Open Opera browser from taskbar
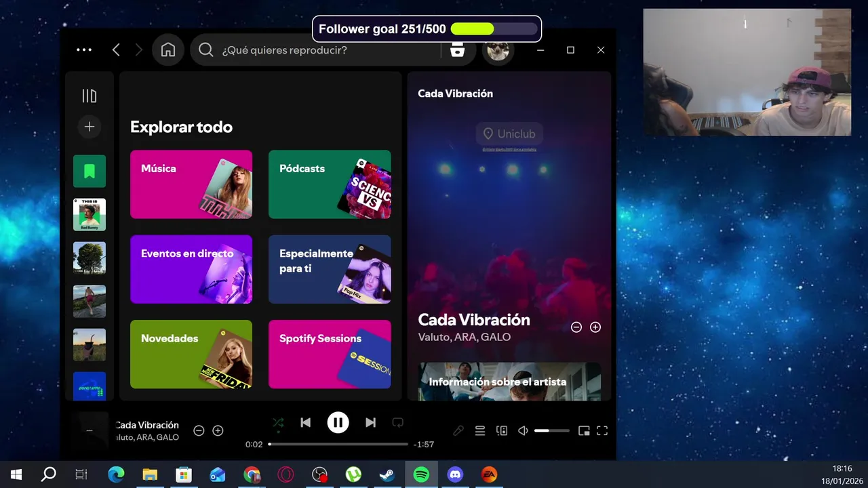The width and height of the screenshot is (868, 488). click(x=285, y=474)
